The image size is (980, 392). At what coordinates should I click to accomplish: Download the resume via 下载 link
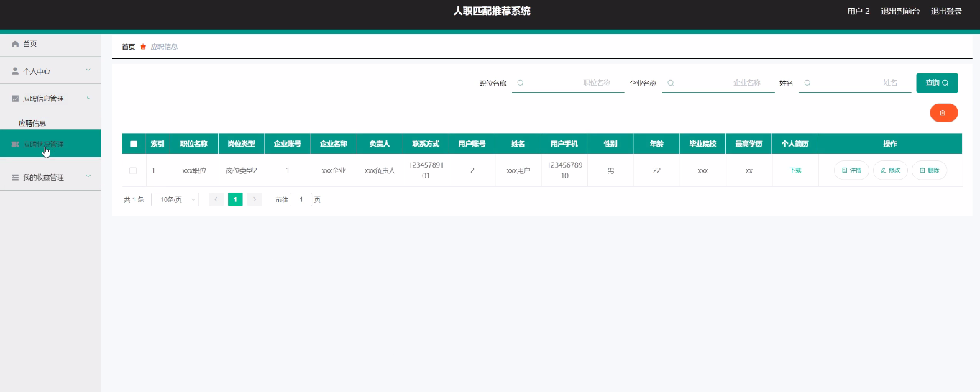[x=795, y=170]
